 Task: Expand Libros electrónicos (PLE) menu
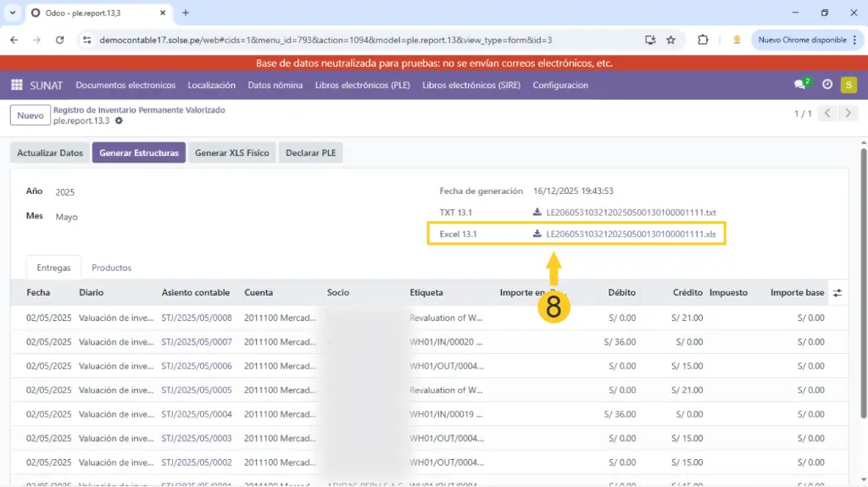click(363, 85)
